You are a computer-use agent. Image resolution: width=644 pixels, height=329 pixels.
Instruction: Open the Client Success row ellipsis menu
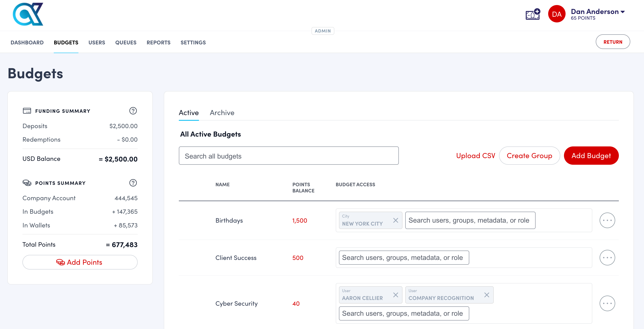tap(608, 257)
